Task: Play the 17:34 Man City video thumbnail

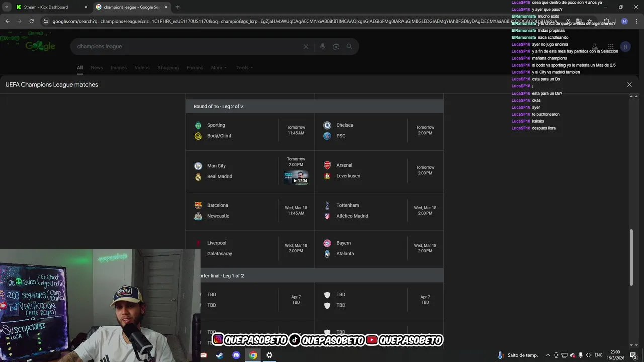Action: click(296, 177)
